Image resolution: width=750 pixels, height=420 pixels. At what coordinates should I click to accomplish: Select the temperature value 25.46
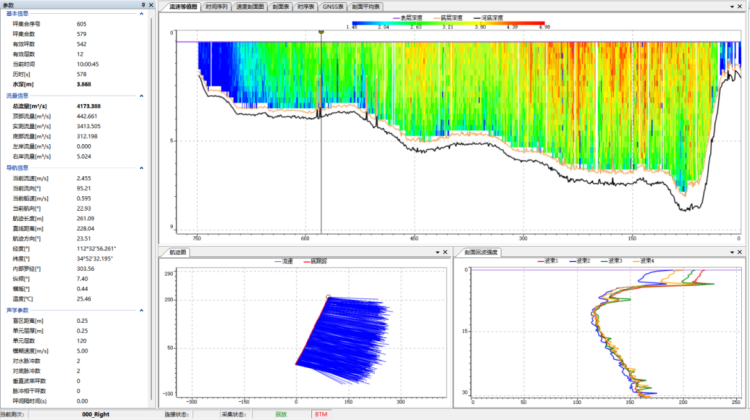click(84, 299)
